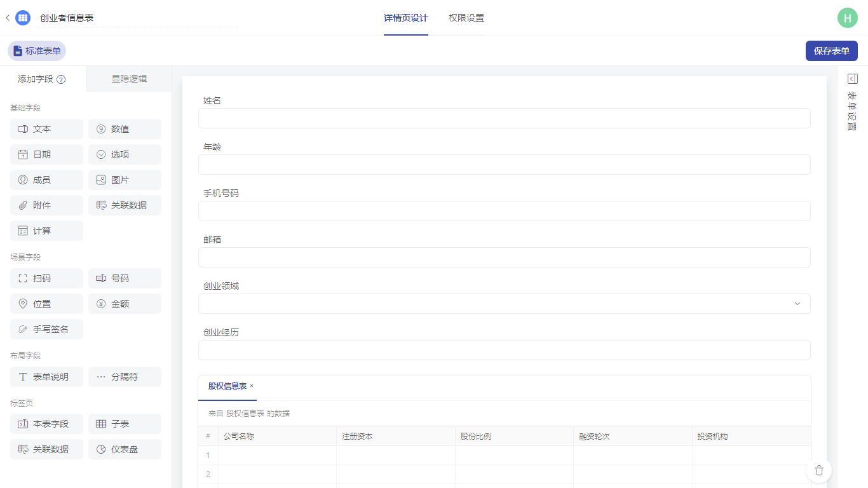Add a 手写签名 signature field
The width and height of the screenshot is (868, 488).
click(x=46, y=329)
